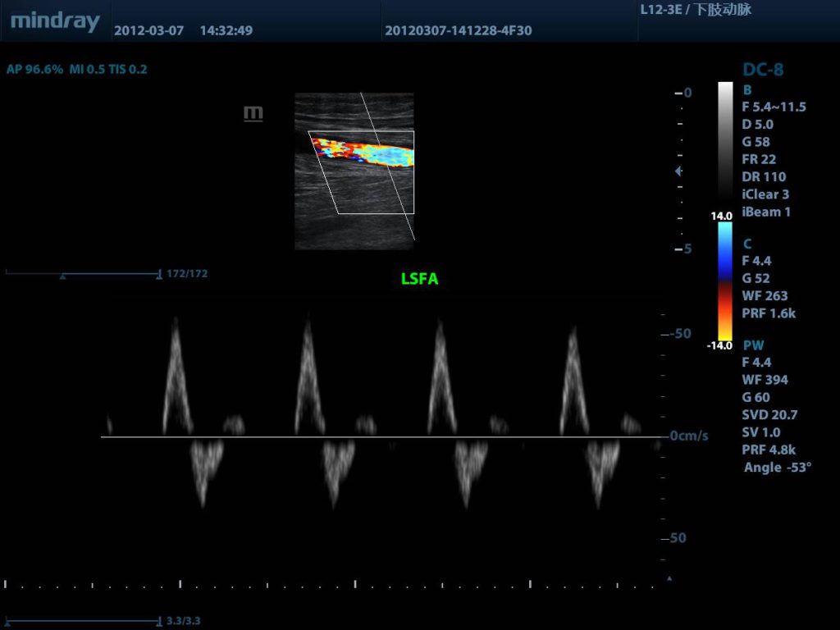The height and width of the screenshot is (630, 840).
Task: Click the green LSFA annotation label
Action: 419,279
